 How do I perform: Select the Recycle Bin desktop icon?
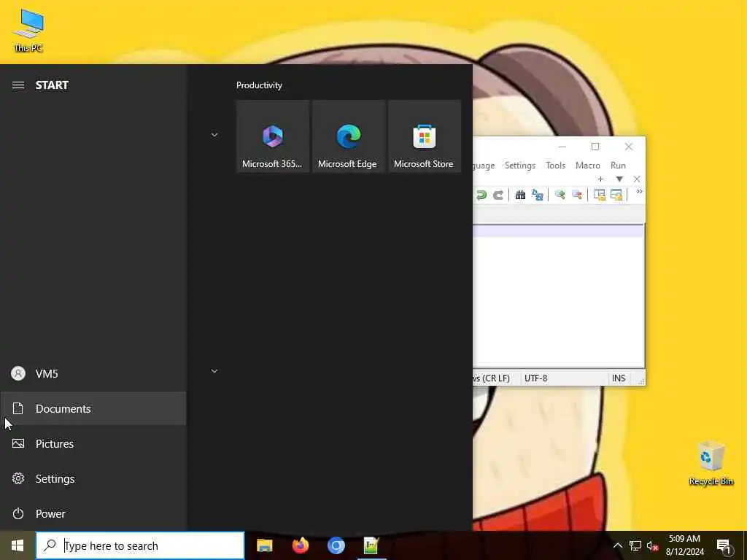tap(711, 463)
